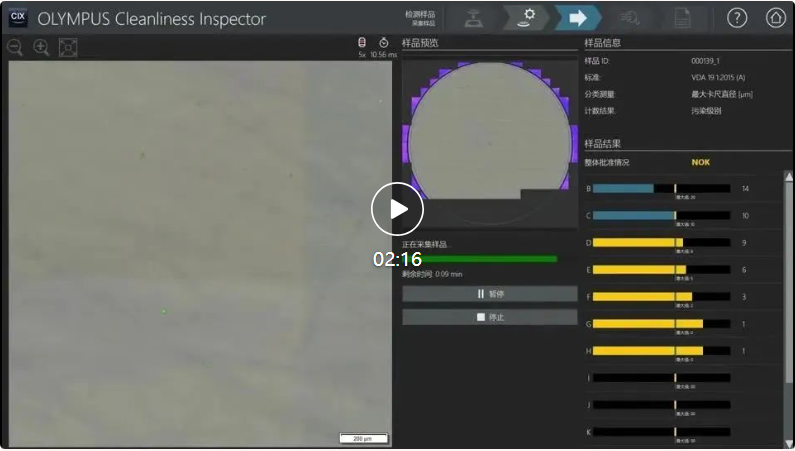Image resolution: width=795 pixels, height=451 pixels.
Task: Click the 剩余时间 0.09 min text
Action: click(x=432, y=274)
